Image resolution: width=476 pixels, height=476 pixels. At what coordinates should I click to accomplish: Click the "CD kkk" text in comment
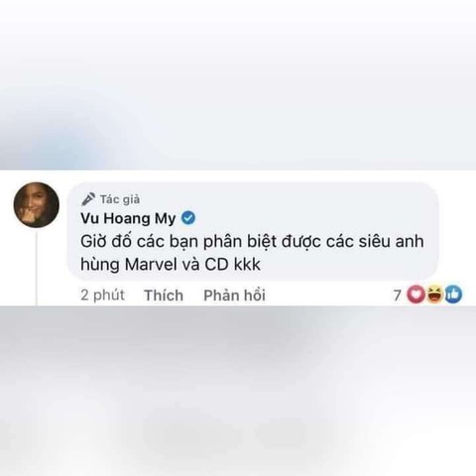point(232,264)
